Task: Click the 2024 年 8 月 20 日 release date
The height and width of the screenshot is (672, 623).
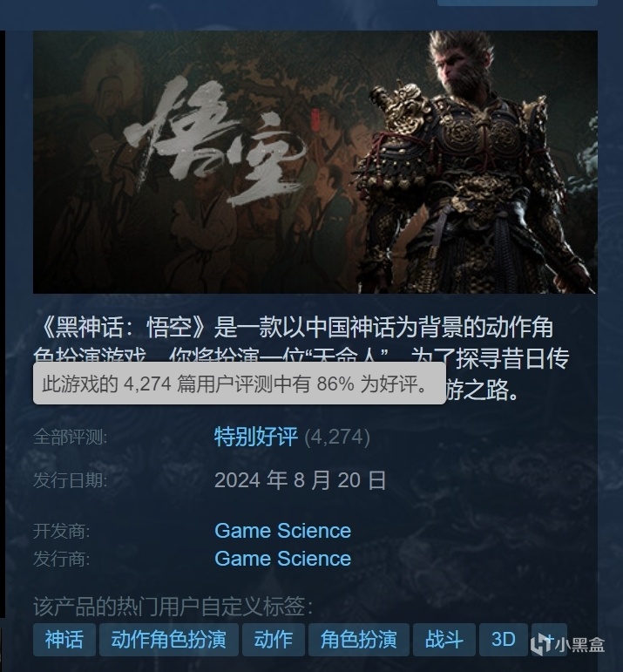Action: 301,480
